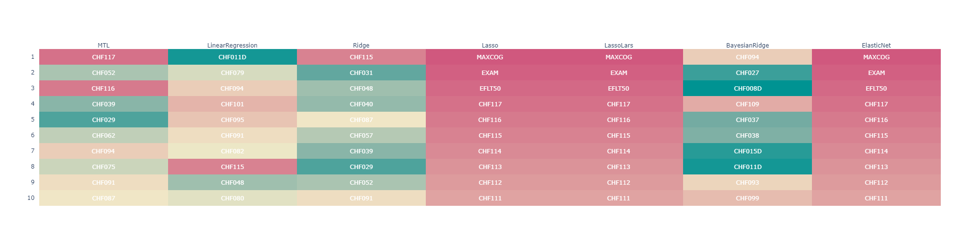Image resolution: width=980 pixels, height=245 pixels.
Task: Select the CHF008D cell in BayesianRidge column
Action: (x=747, y=88)
